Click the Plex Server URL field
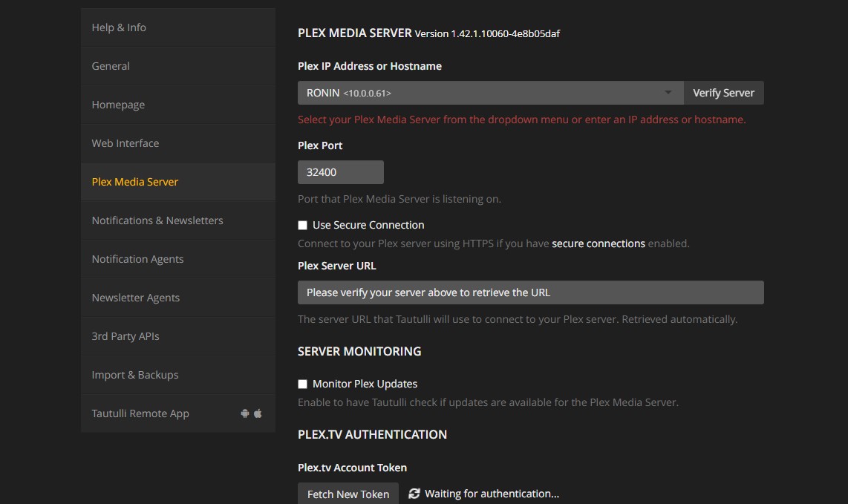The image size is (848, 504). pos(530,292)
